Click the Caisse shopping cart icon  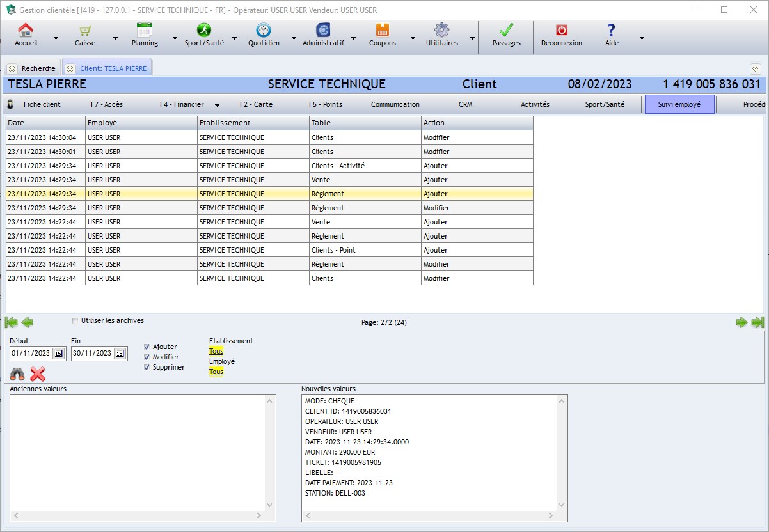pyautogui.click(x=84, y=31)
